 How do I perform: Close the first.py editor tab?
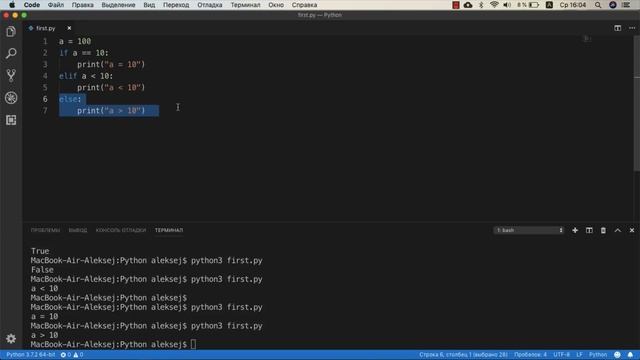point(69,28)
